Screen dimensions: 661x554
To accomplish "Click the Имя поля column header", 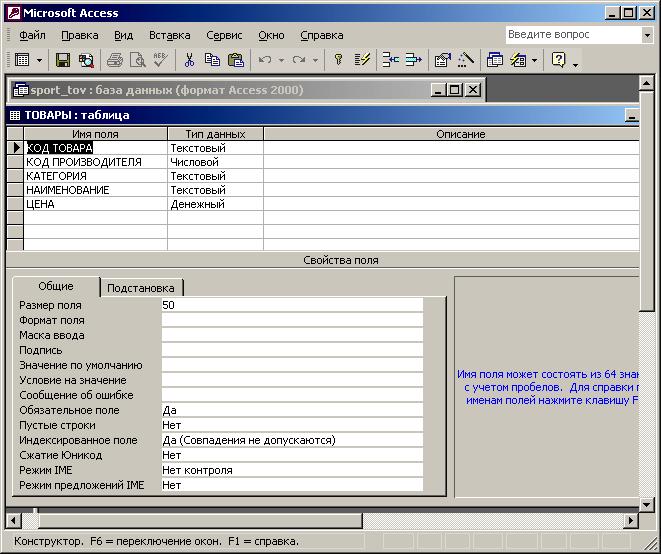I will click(96, 134).
